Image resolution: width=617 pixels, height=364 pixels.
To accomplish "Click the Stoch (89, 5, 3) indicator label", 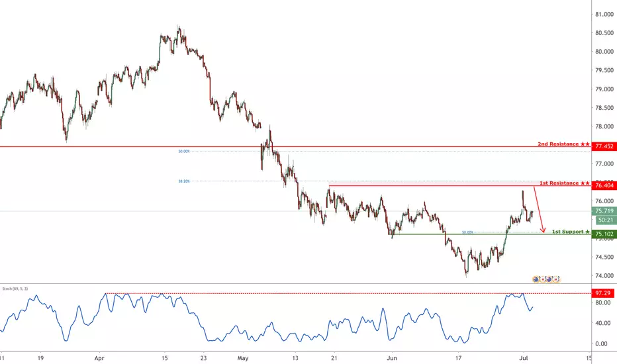I will [15, 289].
